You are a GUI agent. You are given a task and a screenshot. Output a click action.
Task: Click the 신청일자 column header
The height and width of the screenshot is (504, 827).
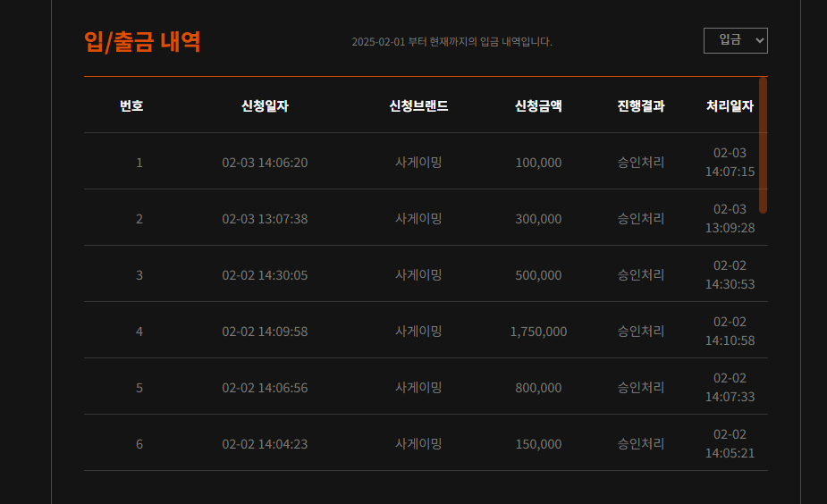pyautogui.click(x=265, y=106)
